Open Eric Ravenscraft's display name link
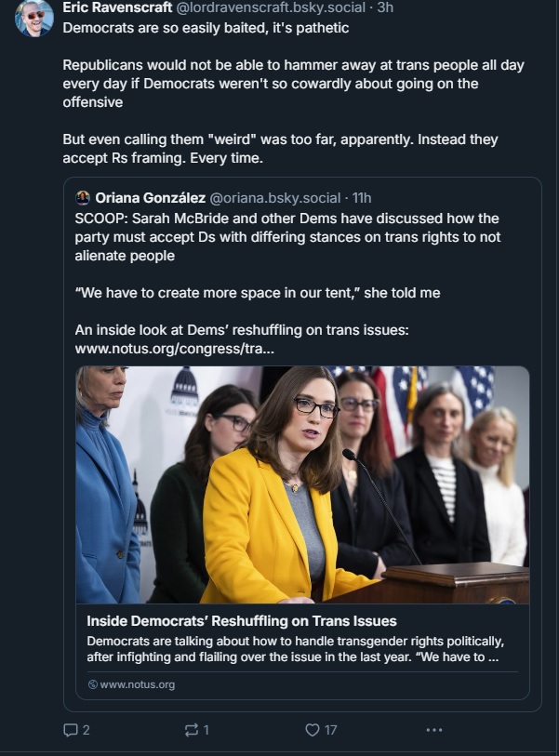 [x=117, y=7]
